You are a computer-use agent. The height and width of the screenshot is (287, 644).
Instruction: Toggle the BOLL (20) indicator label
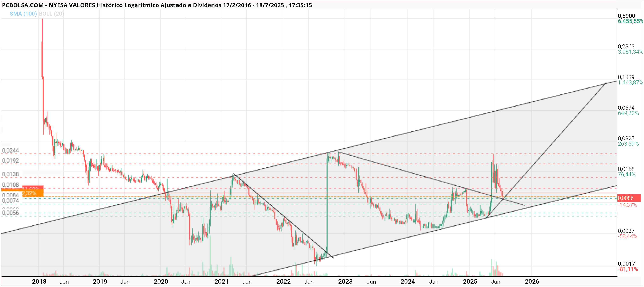[51, 14]
